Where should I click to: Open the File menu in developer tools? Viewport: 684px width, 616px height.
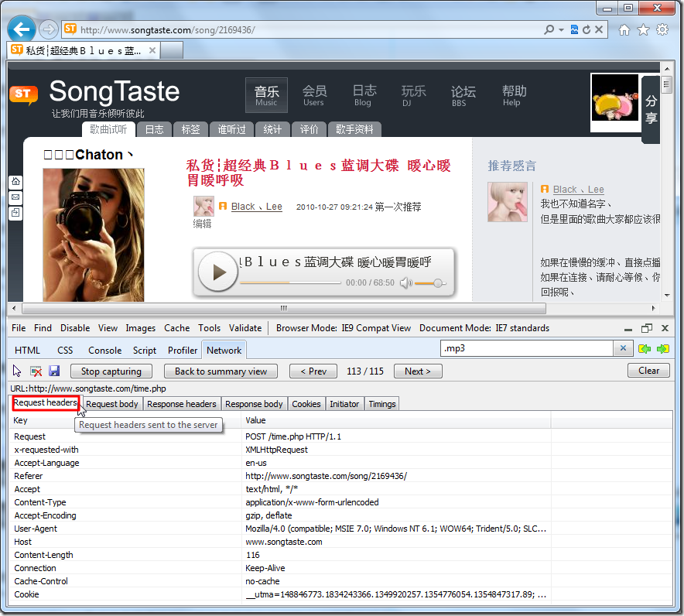[19, 328]
